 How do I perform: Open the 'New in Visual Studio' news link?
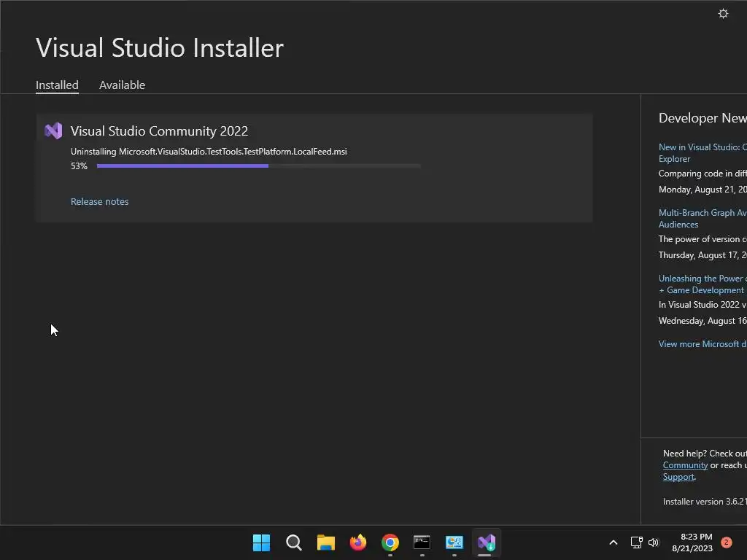coord(703,153)
